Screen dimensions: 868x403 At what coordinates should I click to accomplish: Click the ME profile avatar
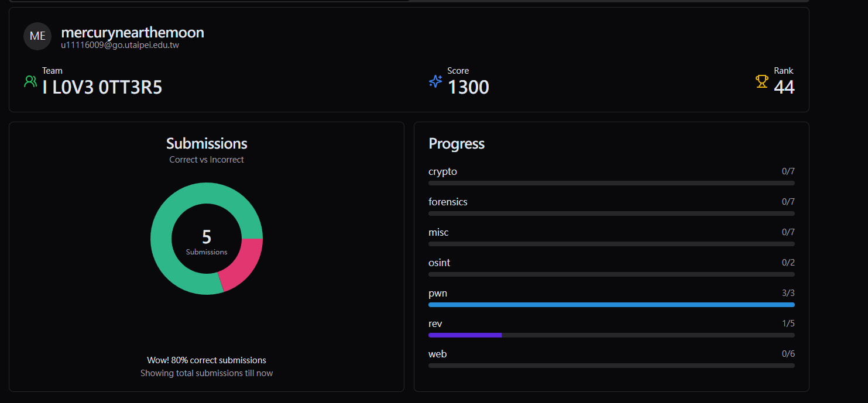(37, 36)
